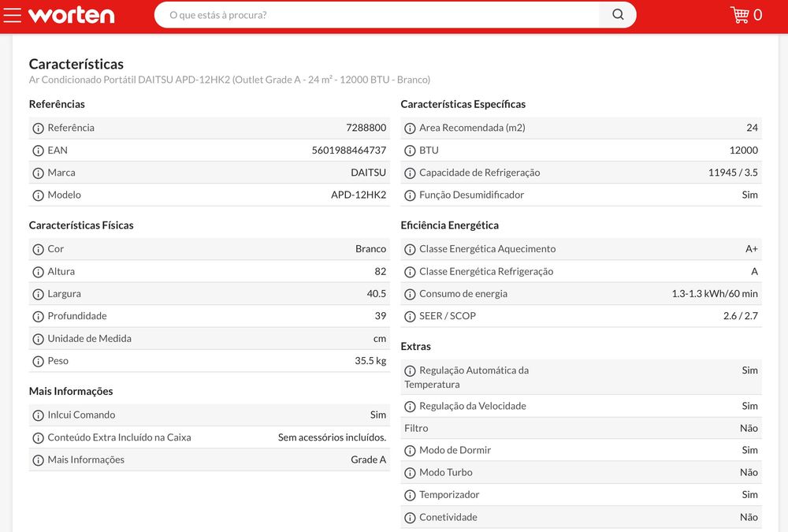Click the value 11945 / 3.5

pos(733,173)
